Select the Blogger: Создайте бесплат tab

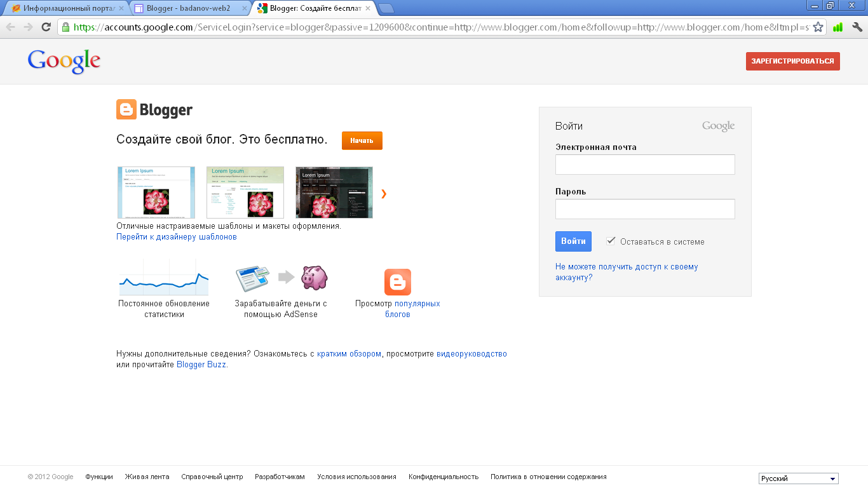(x=313, y=9)
